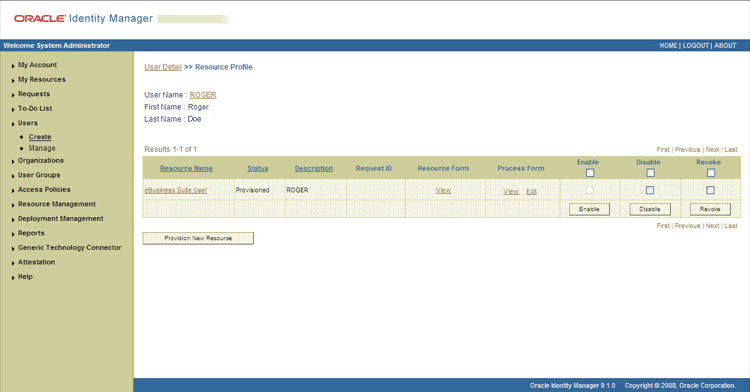Open Requests menu item
750x392 pixels.
coord(34,94)
